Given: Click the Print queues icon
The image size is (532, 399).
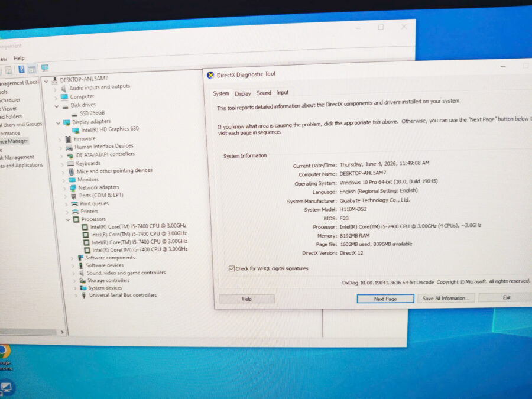Looking at the screenshot, I should point(74,203).
